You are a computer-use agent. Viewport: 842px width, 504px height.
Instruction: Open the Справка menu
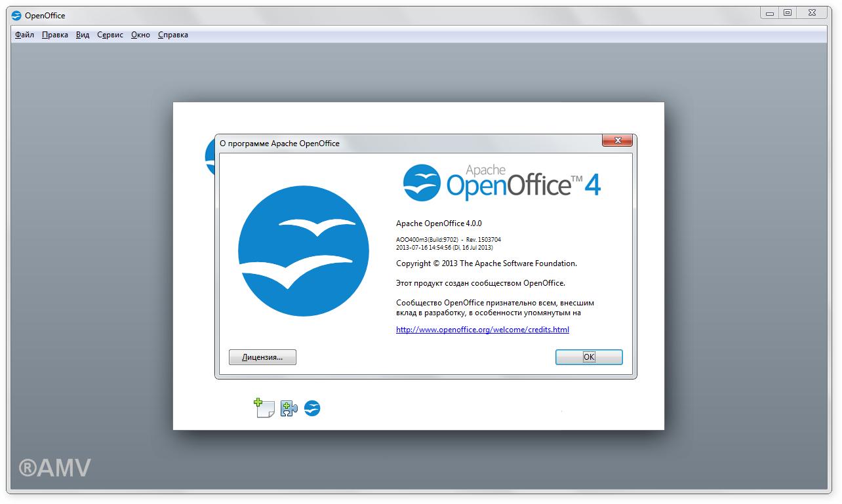coord(173,35)
